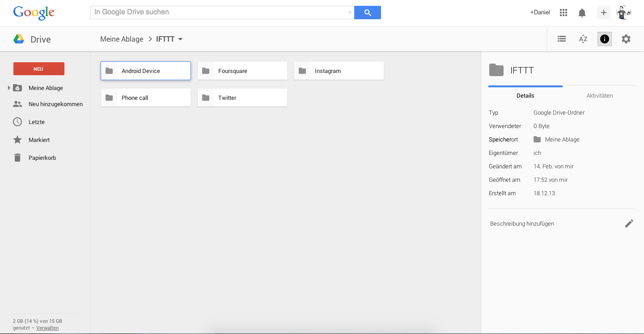The width and height of the screenshot is (644, 334).
Task: Edit description with the pencil icon
Action: tap(629, 223)
